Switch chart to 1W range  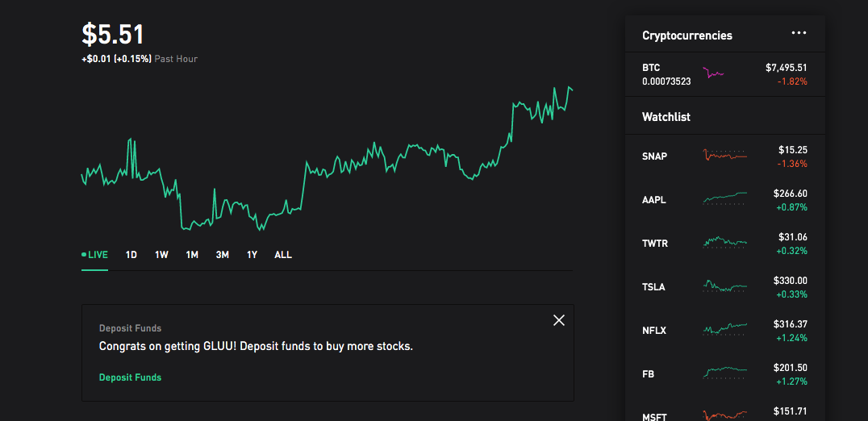pyautogui.click(x=161, y=255)
